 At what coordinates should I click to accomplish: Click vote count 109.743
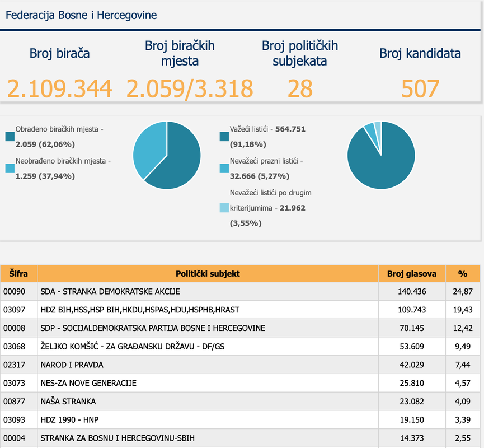click(x=412, y=310)
